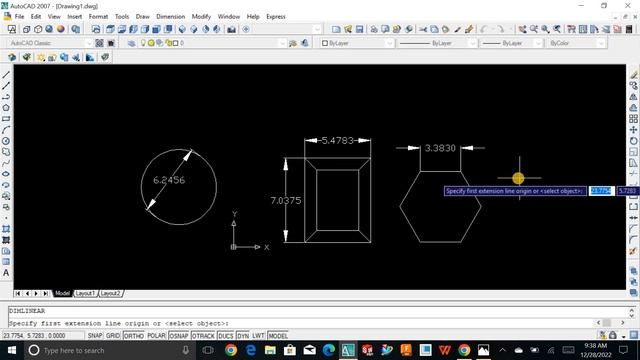Click the Windows Start button
The width and height of the screenshot is (640, 360).
point(12,350)
